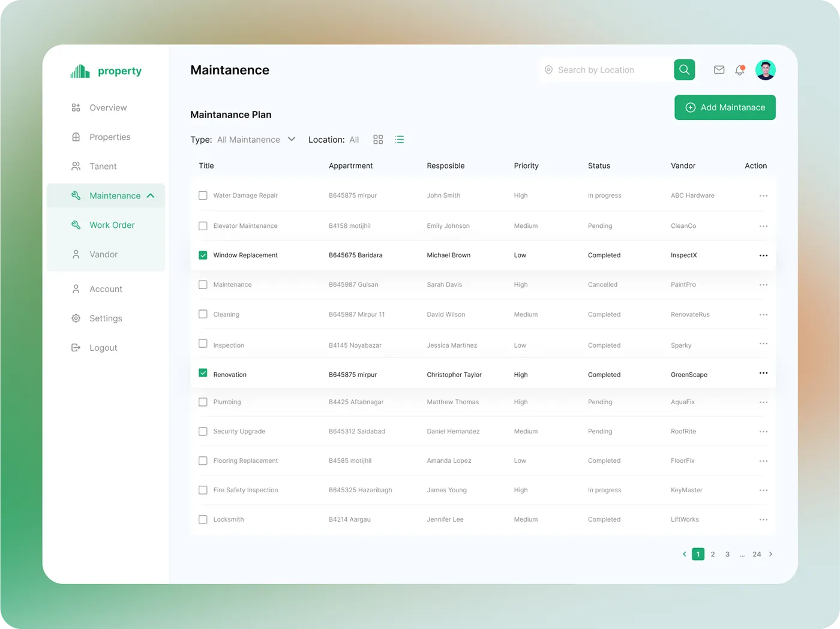Open actions menu for Locksmith row
840x629 pixels.
[763, 520]
